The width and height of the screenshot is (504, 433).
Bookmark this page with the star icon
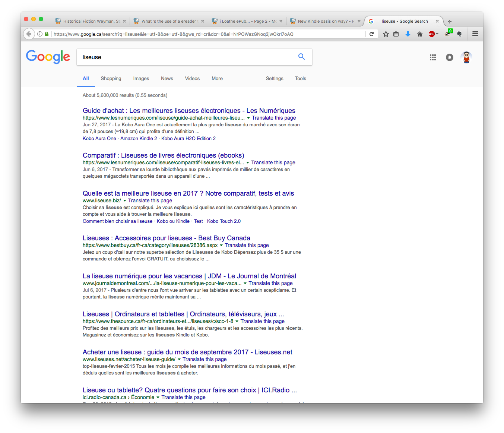[386, 34]
